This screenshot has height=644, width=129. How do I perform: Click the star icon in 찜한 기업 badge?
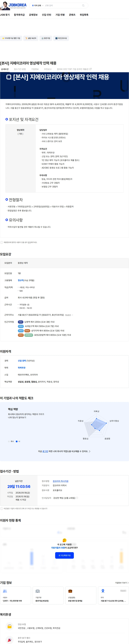click(3, 38)
